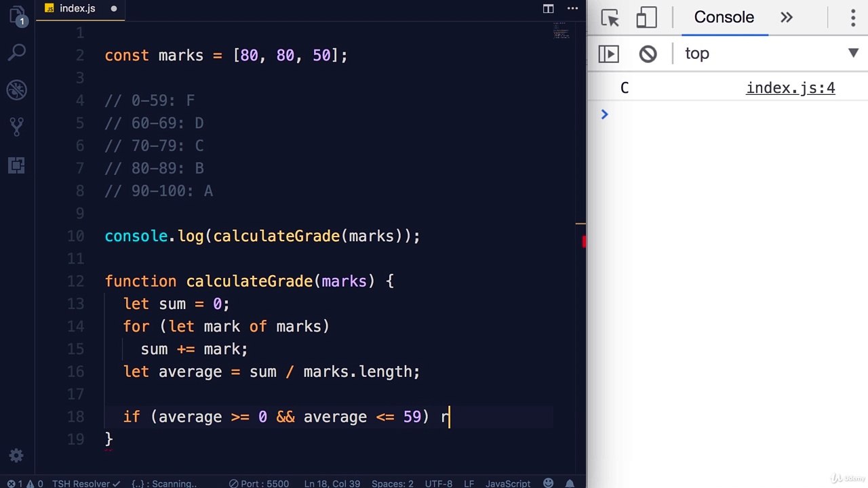
Task: Clear the console with the ban icon
Action: coord(648,54)
